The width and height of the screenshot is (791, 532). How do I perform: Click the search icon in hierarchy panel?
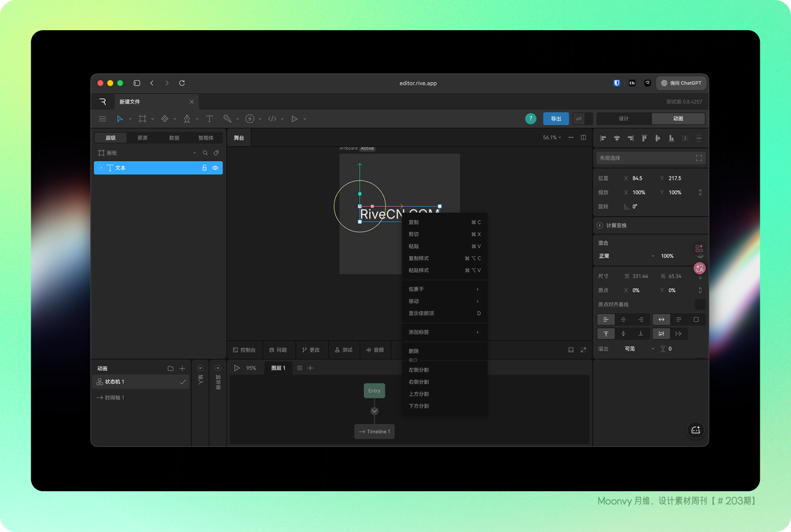click(x=205, y=153)
